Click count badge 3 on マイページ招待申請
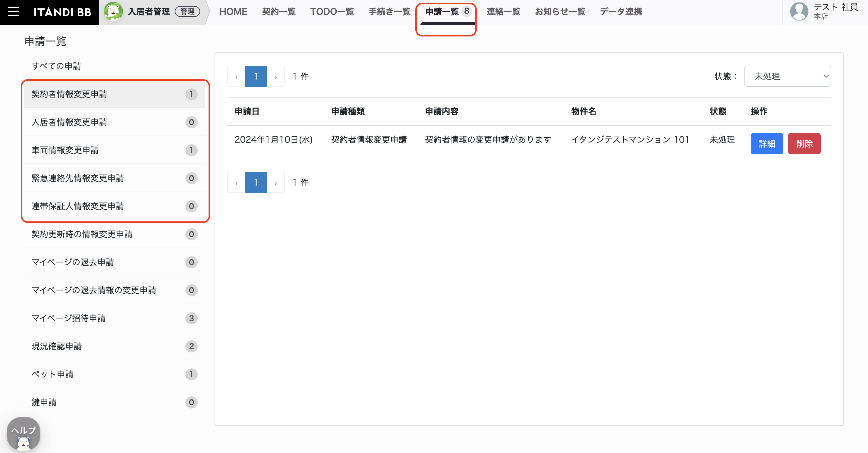868x453 pixels. [191, 318]
